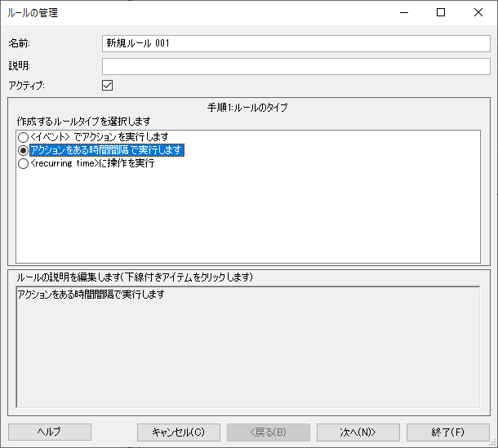Maximize the ルールの管理 window
Image resolution: width=498 pixels, height=448 pixels.
pyautogui.click(x=441, y=13)
